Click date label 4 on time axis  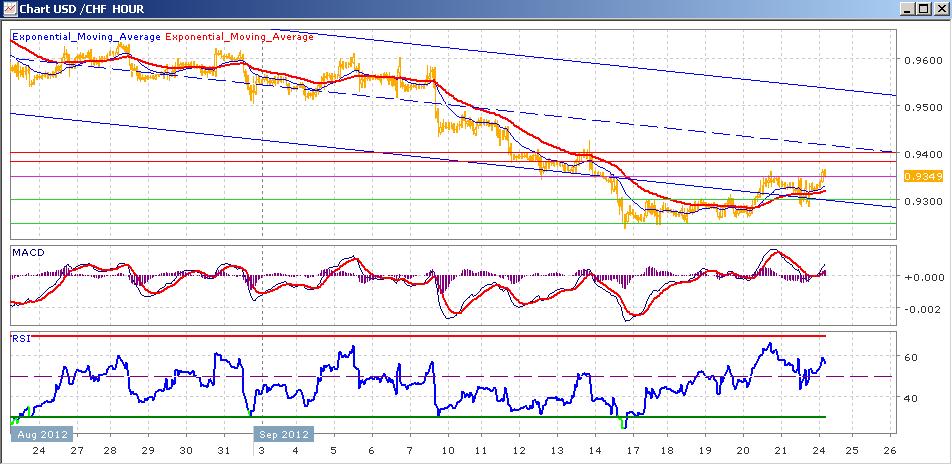click(x=296, y=452)
